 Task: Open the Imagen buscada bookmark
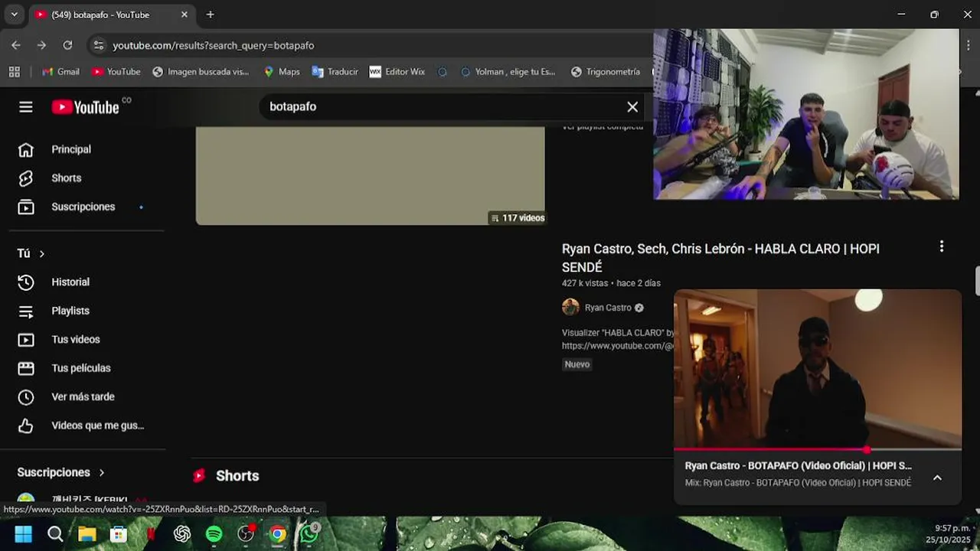pyautogui.click(x=201, y=71)
